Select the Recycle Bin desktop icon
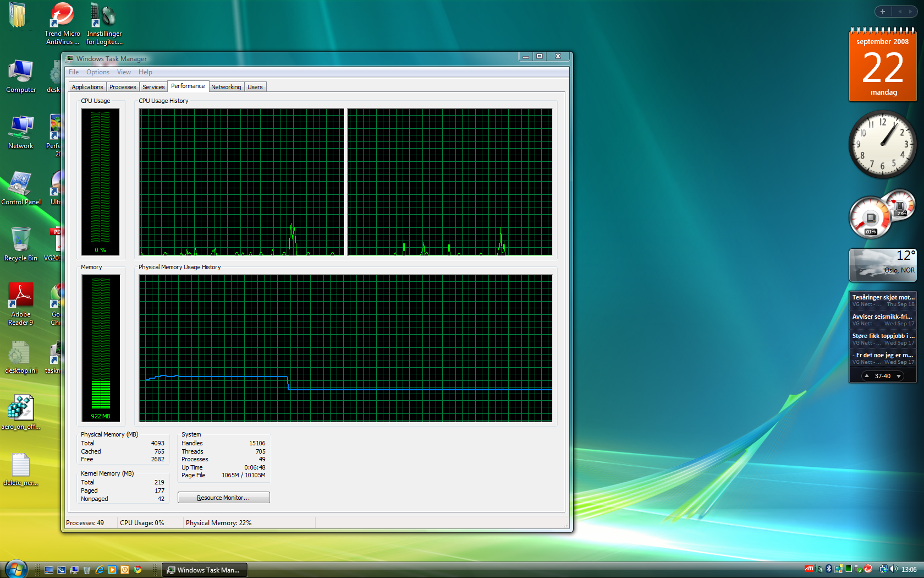 (21, 244)
